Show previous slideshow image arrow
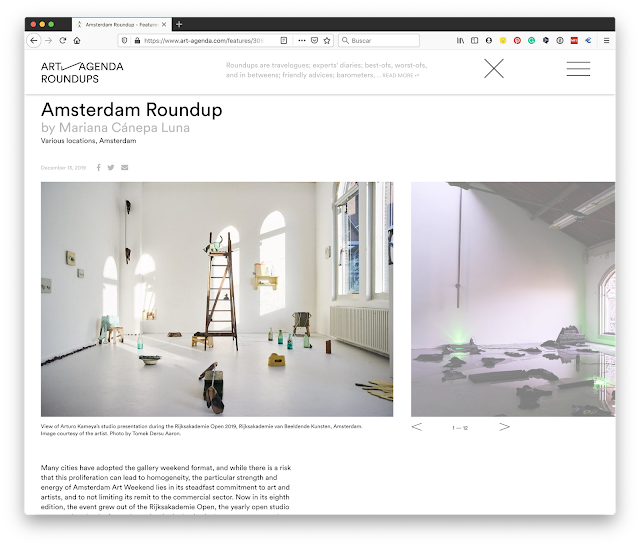The image size is (640, 547). click(x=417, y=427)
